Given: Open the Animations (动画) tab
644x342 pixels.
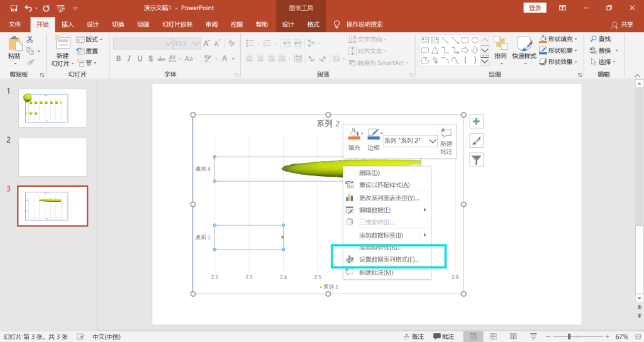Looking at the screenshot, I should (143, 25).
